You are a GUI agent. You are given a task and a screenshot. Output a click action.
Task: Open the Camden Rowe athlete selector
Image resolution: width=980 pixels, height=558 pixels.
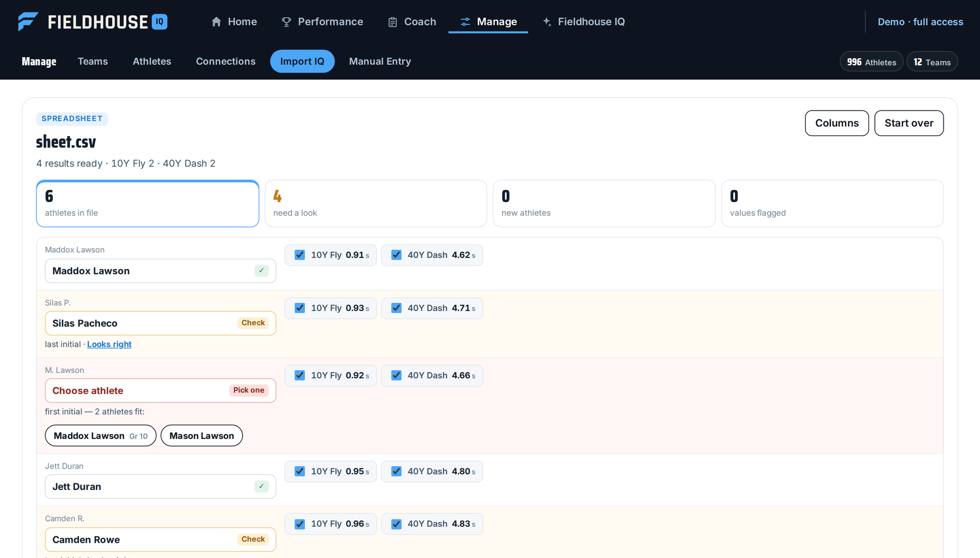click(x=160, y=539)
